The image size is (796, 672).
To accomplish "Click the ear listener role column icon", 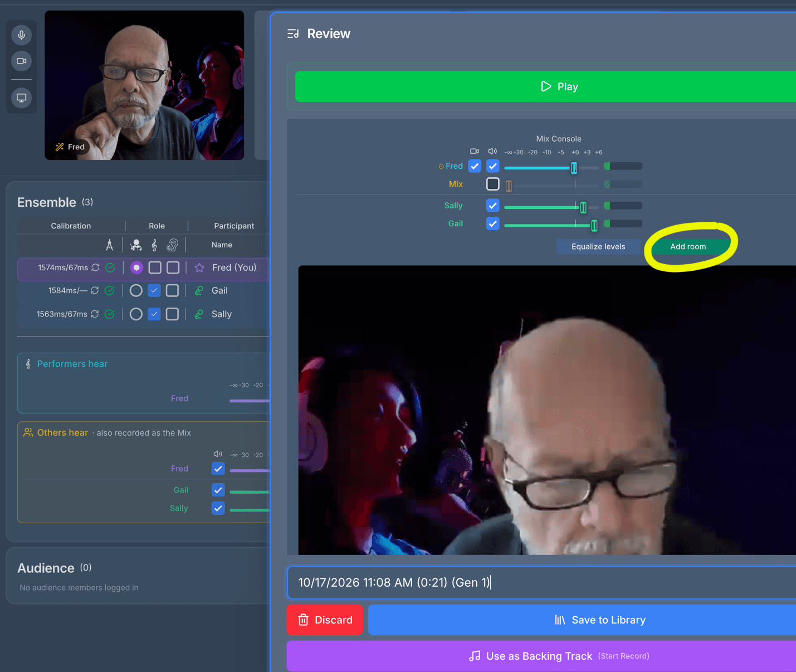I will point(173,245).
